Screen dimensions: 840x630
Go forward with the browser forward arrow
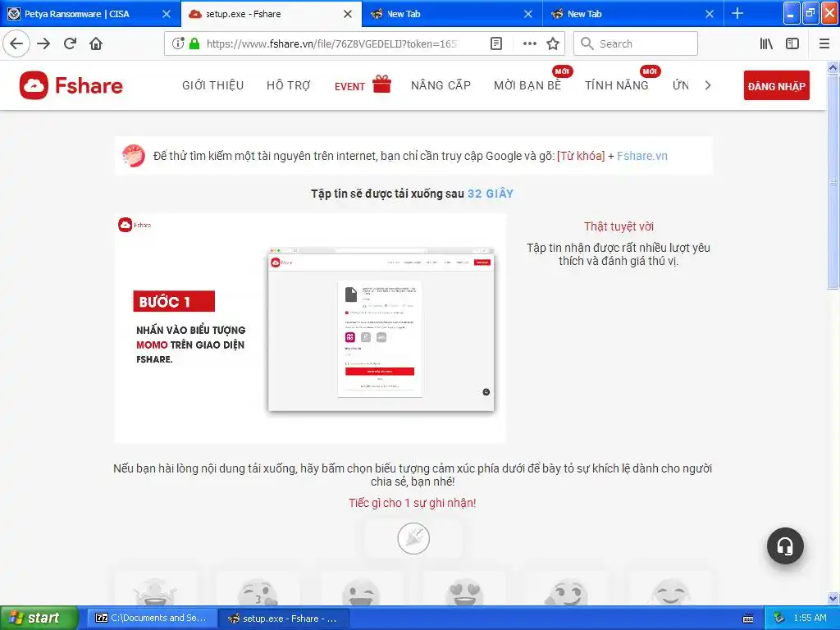tap(43, 43)
